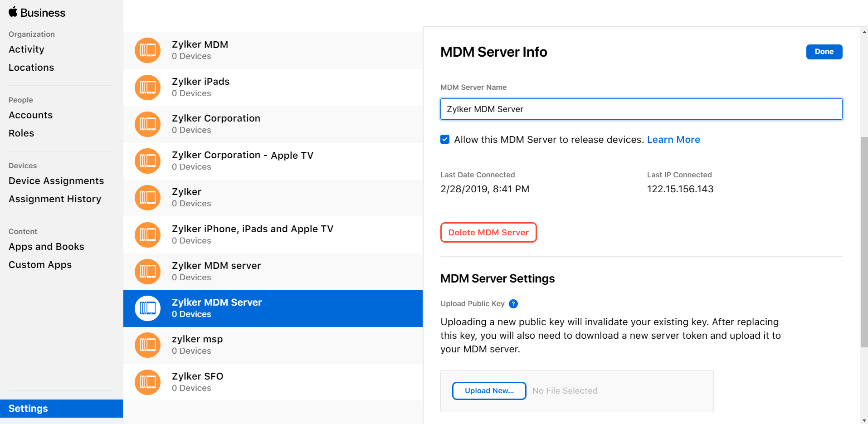The image size is (868, 424).
Task: Open help icon beside Upload Public Key
Action: tap(513, 304)
